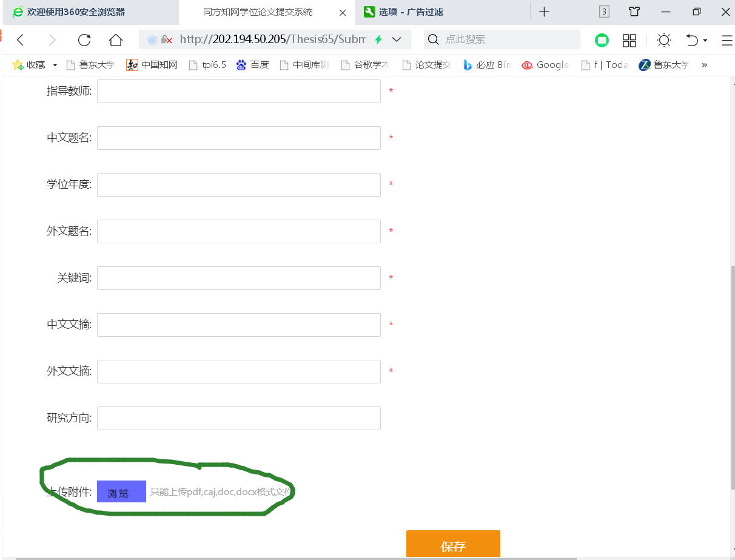735x560 pixels.
Task: Open the skin shirt icon
Action: (634, 12)
